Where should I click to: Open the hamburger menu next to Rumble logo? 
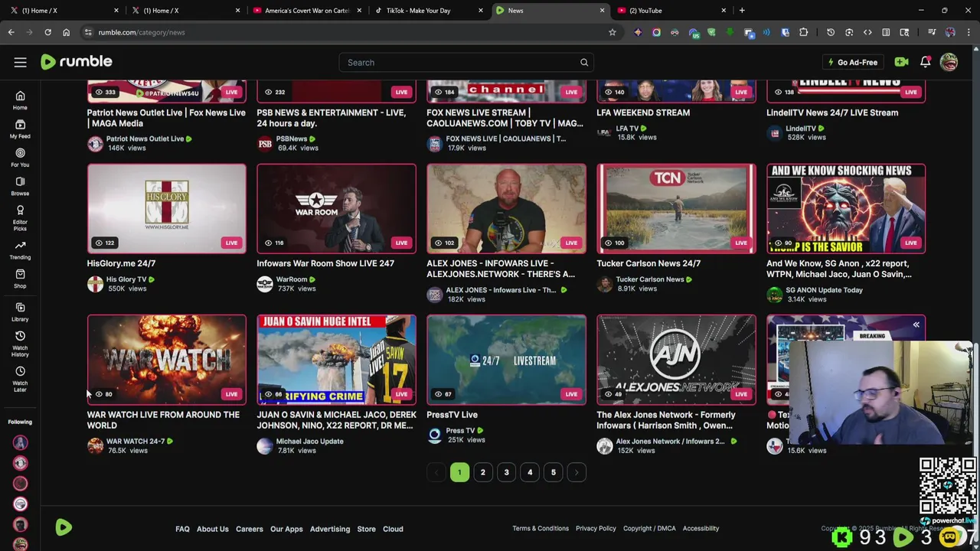tap(20, 62)
